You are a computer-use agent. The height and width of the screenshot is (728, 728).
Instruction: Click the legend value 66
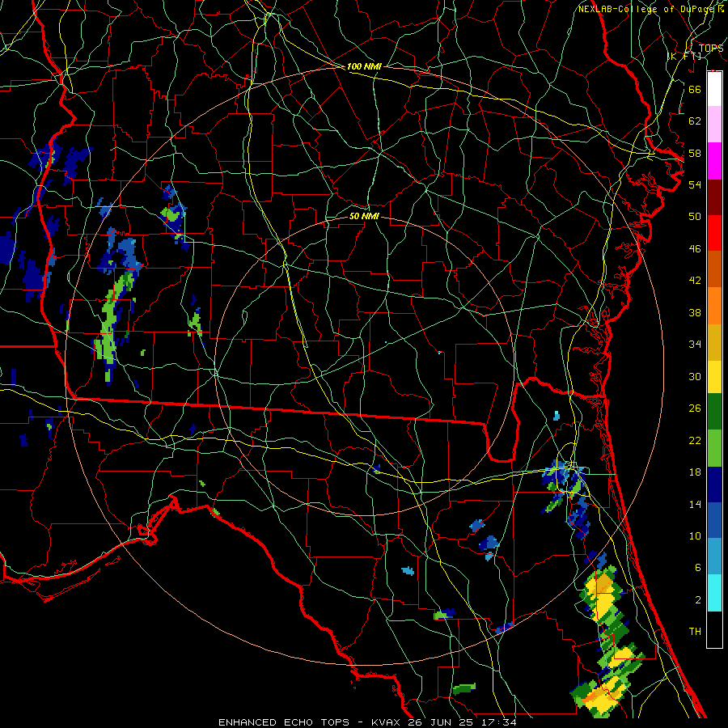[x=695, y=89]
